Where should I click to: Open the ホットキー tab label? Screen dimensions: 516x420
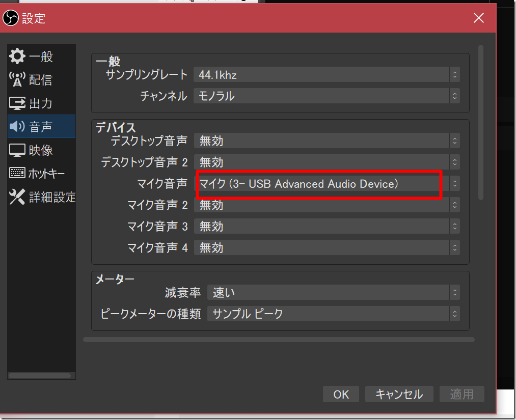[x=46, y=173]
